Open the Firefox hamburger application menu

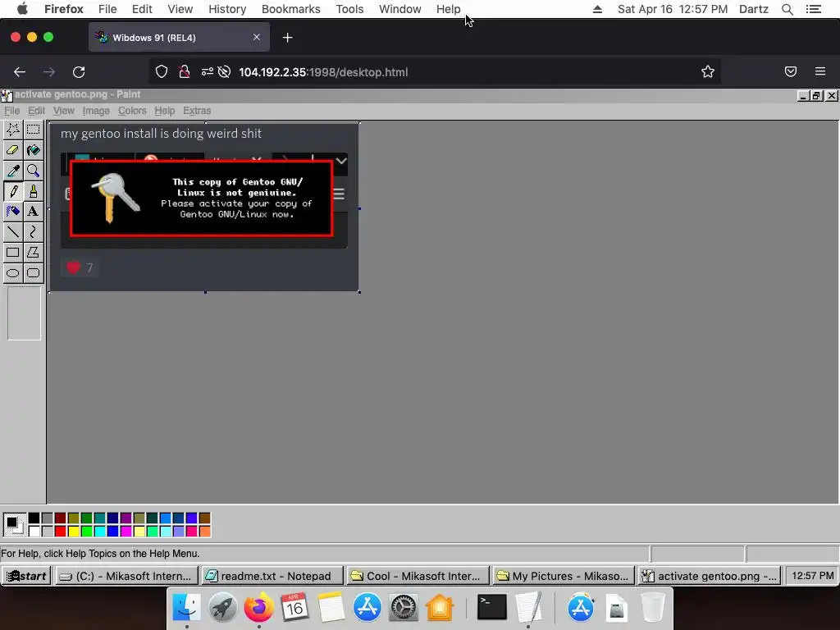click(x=820, y=71)
